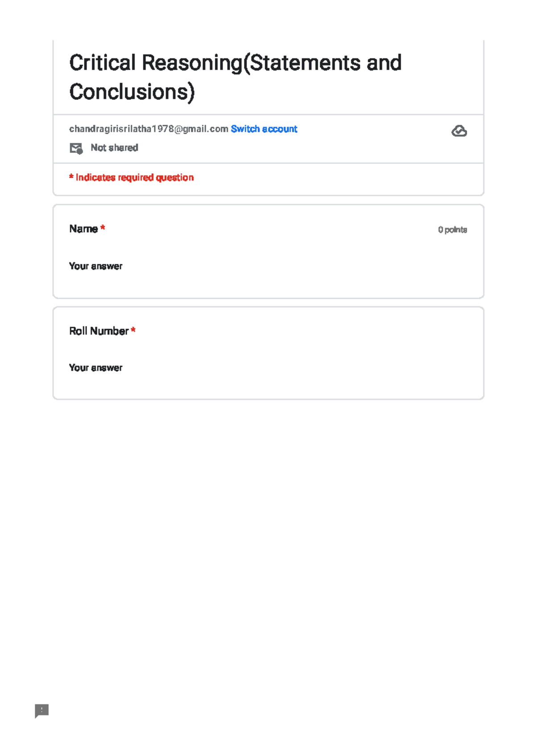
Task: Click the Not shared text
Action: point(114,147)
